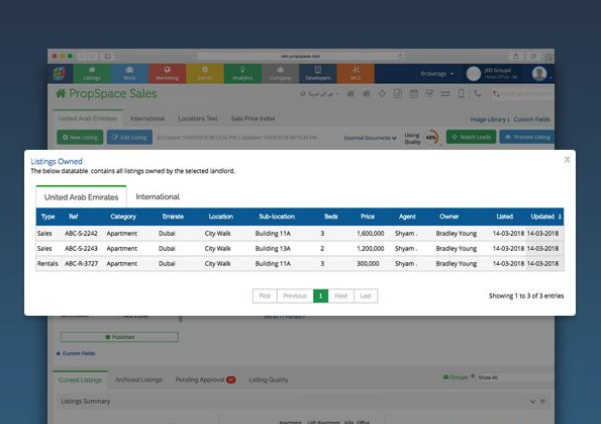The image size is (601, 424).
Task: Click the browser back arrow
Action: coord(82,56)
